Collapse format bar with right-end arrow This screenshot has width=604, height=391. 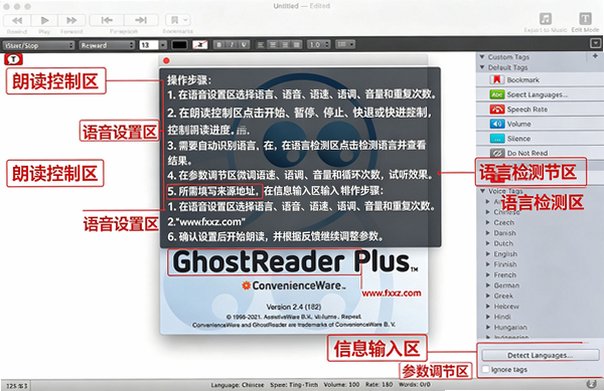click(x=596, y=43)
